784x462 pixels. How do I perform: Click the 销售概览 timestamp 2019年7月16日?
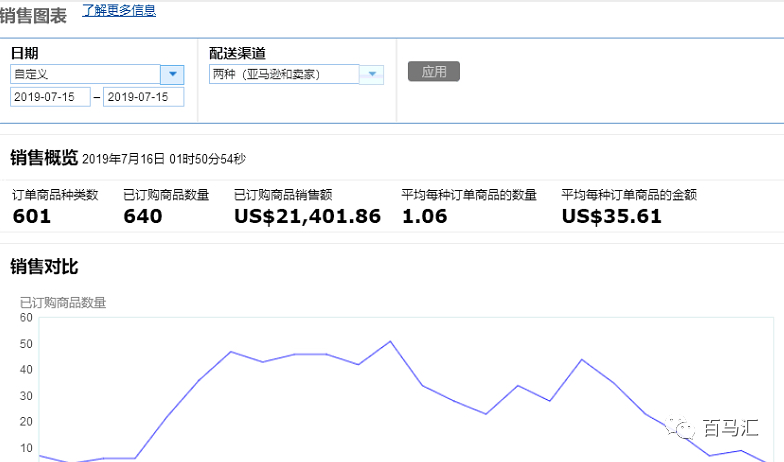click(163, 159)
